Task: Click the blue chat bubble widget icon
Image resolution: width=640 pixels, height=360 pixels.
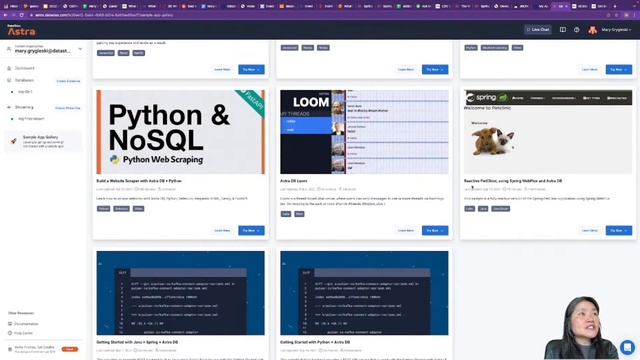Action: point(627,347)
